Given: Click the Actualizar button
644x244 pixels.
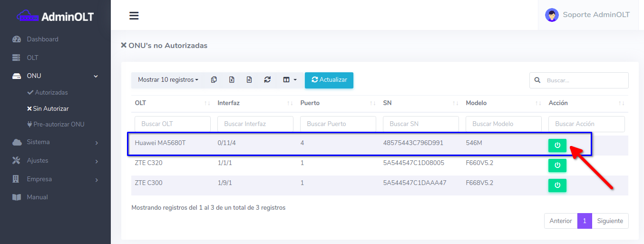Looking at the screenshot, I should click(329, 80).
